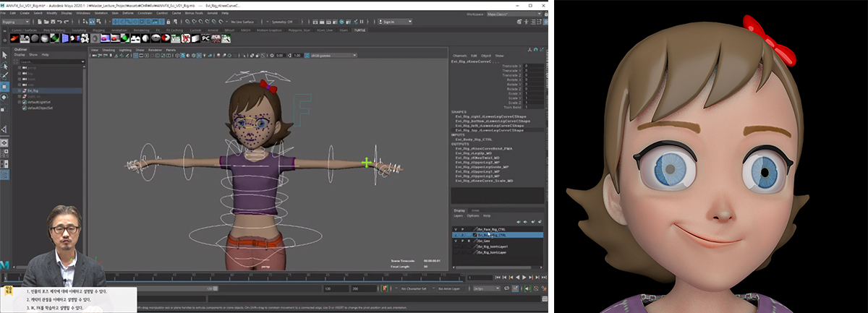Viewport: 868px width, 313px height.
Task: Toggle visibility V for Evi_Face_Rig_CTRL layer
Action: click(x=456, y=229)
